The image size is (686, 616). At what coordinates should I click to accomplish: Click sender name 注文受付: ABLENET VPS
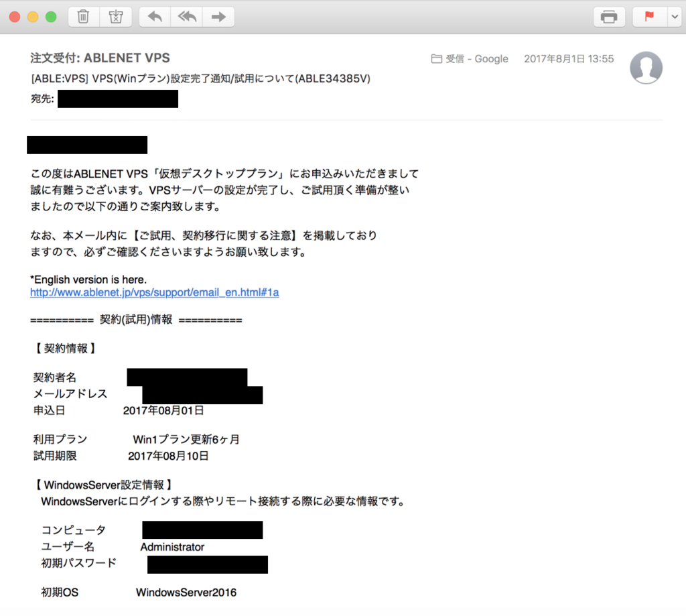(x=100, y=58)
